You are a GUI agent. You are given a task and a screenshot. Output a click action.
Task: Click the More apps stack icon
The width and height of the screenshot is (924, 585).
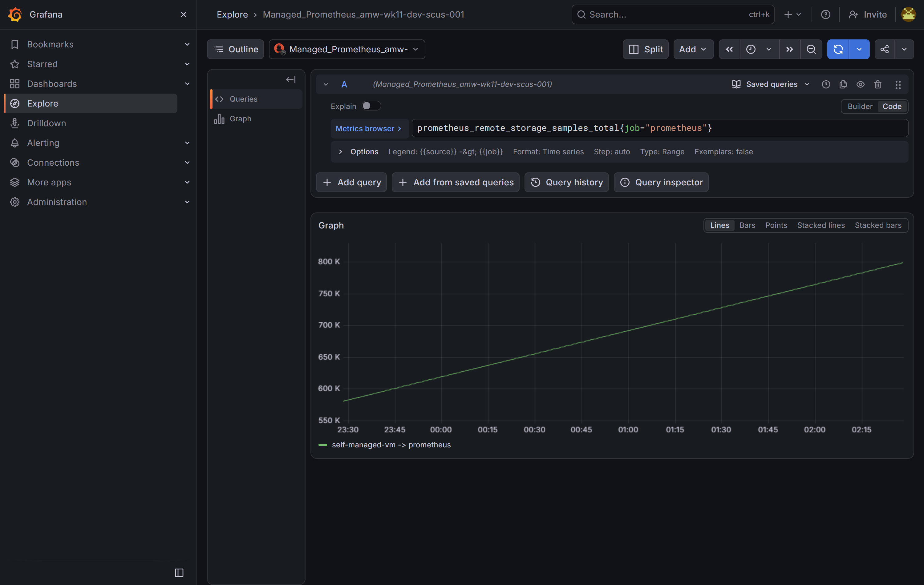14,182
